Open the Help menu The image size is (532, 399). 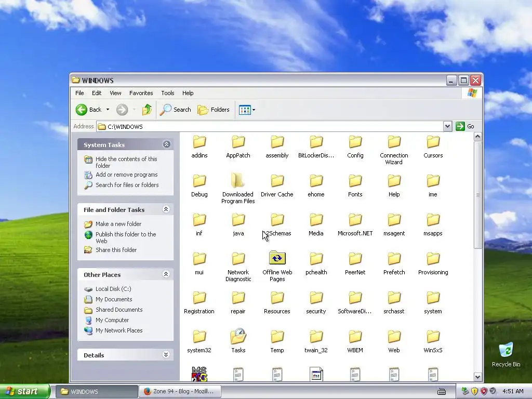click(x=188, y=93)
